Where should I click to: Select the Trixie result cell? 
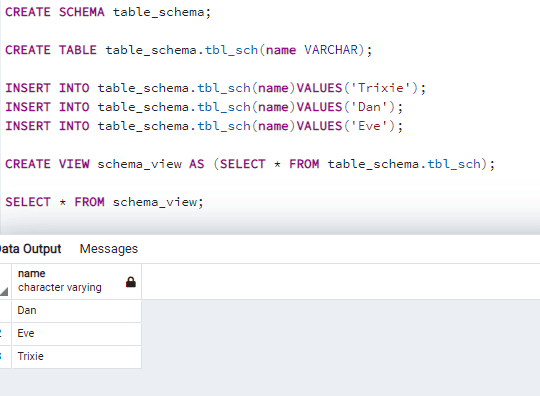pyautogui.click(x=76, y=357)
